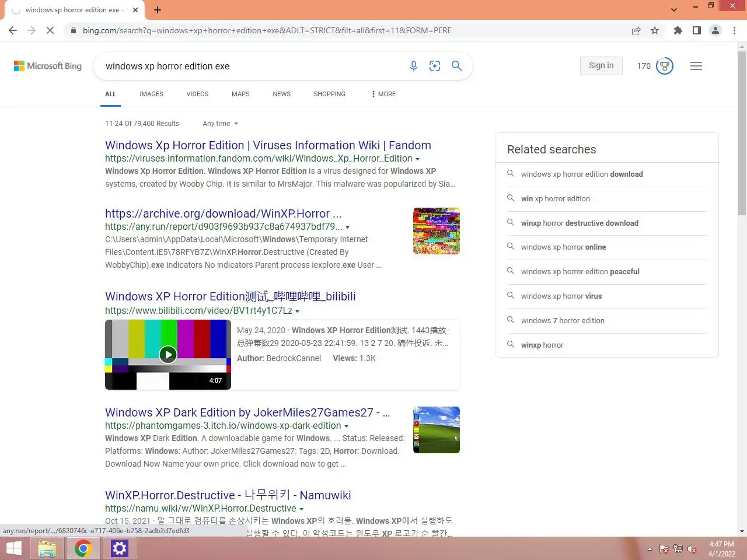This screenshot has width=747, height=560.
Task: Click the magnifier search button
Action: 457,66
